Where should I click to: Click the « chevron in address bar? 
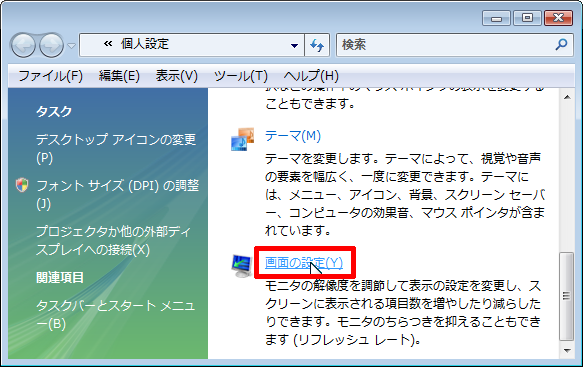[108, 44]
